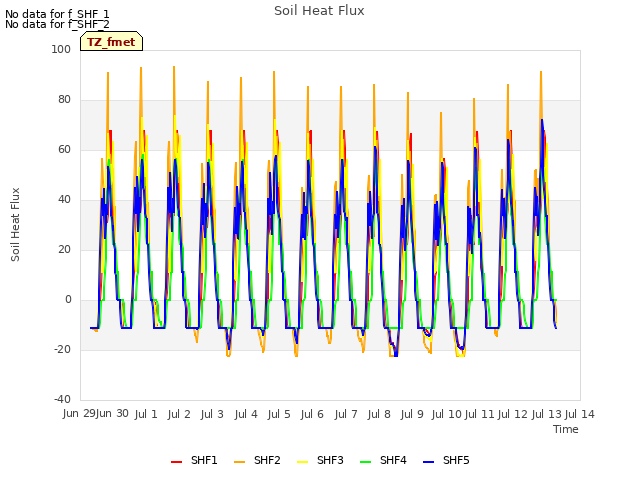This screenshot has width=640, height=480.
Task: Click the TZ_fmet annotation label
Action: click(x=111, y=42)
